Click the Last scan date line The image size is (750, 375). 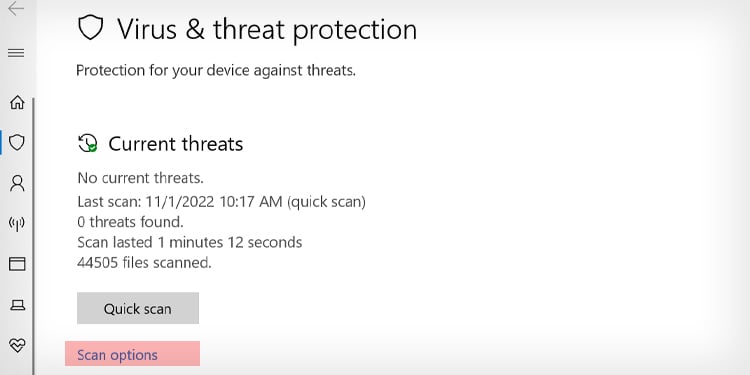(221, 202)
